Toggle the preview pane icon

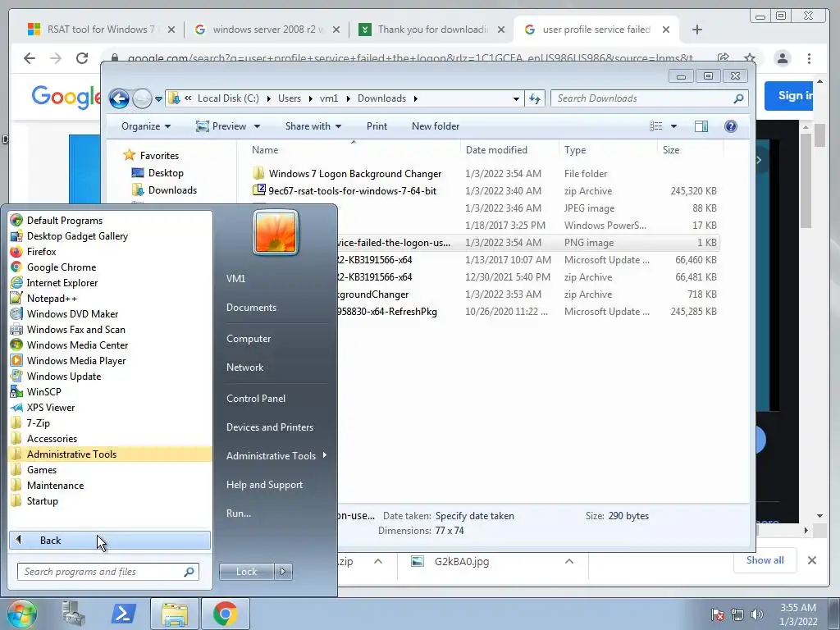click(x=701, y=126)
